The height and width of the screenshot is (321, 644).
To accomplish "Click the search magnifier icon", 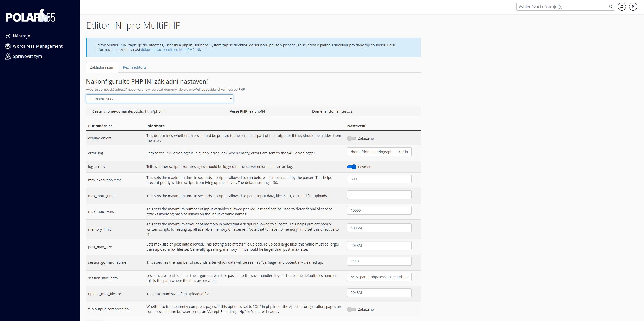I will click(x=611, y=7).
